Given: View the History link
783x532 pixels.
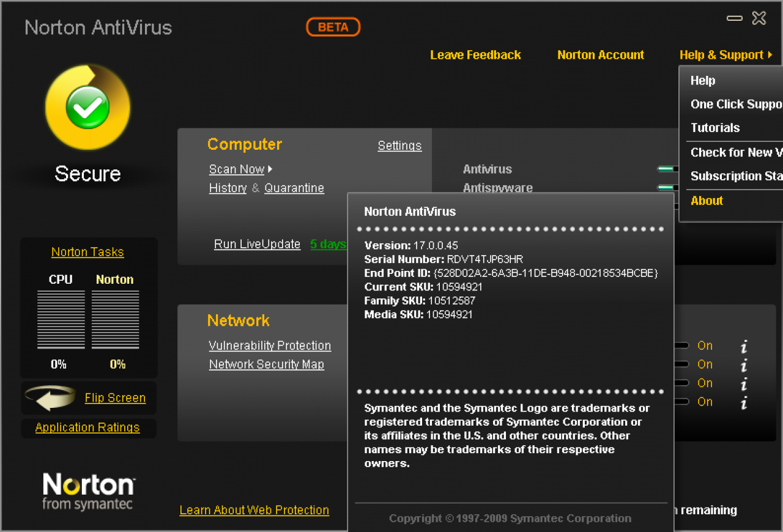Looking at the screenshot, I should point(228,188).
